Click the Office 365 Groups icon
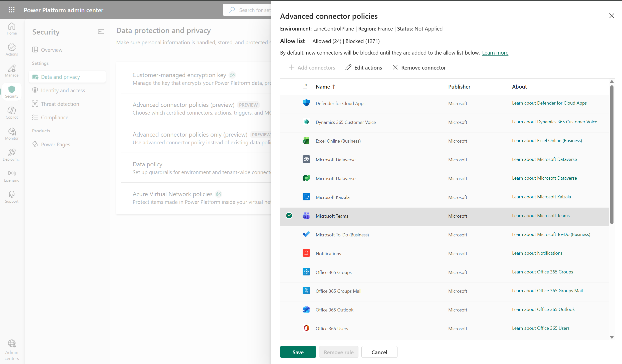Screen dimensions: 622x364 306,272
